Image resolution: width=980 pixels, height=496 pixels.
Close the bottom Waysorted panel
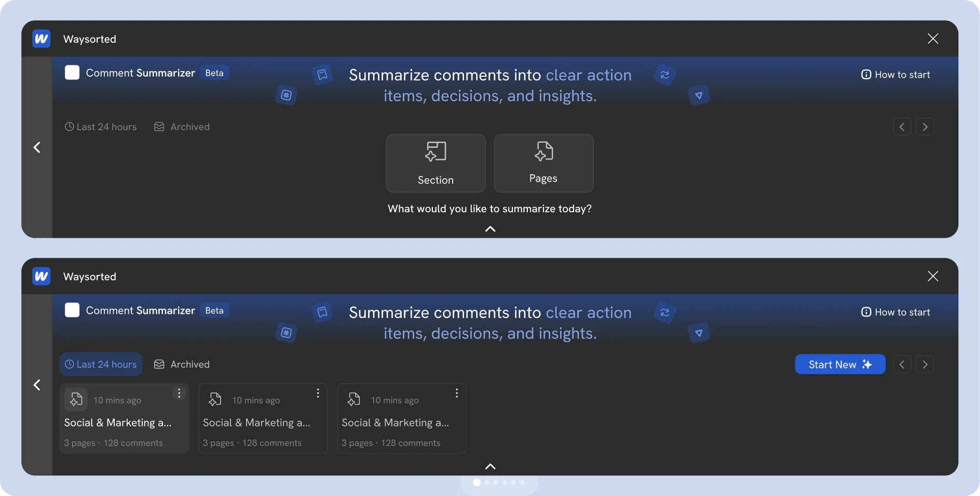933,277
